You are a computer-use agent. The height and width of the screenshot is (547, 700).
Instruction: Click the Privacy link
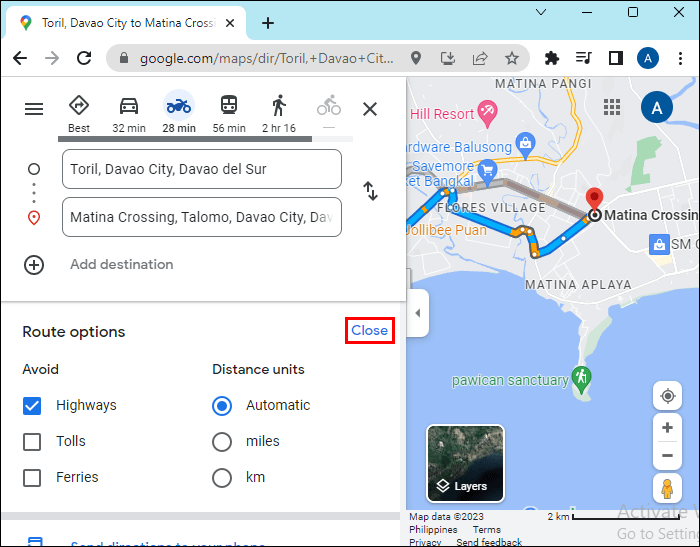[425, 542]
